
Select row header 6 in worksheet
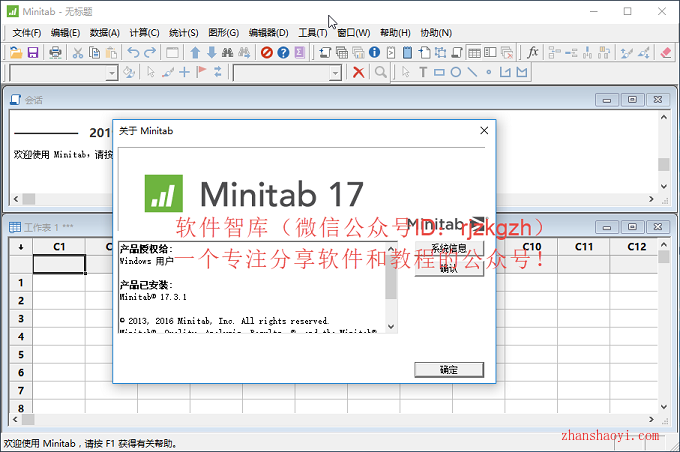(21, 373)
